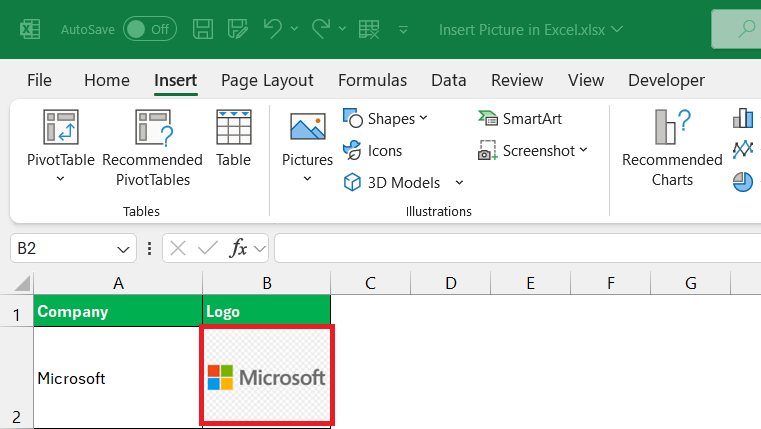Select column G header
761x429 pixels.
691,283
